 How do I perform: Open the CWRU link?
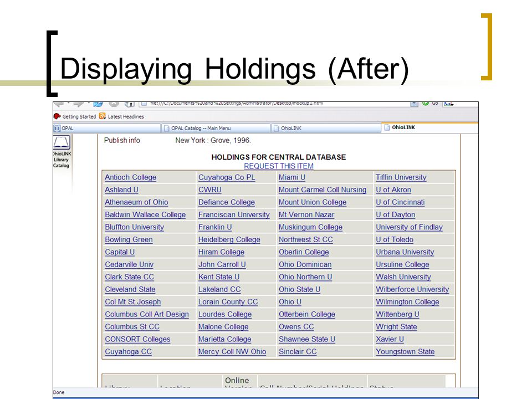[209, 190]
